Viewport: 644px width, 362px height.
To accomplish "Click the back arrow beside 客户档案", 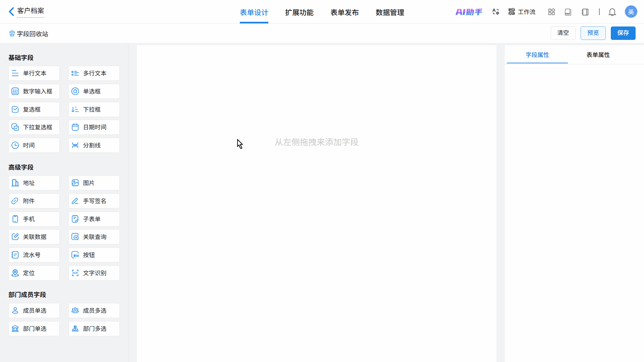I will pyautogui.click(x=11, y=12).
